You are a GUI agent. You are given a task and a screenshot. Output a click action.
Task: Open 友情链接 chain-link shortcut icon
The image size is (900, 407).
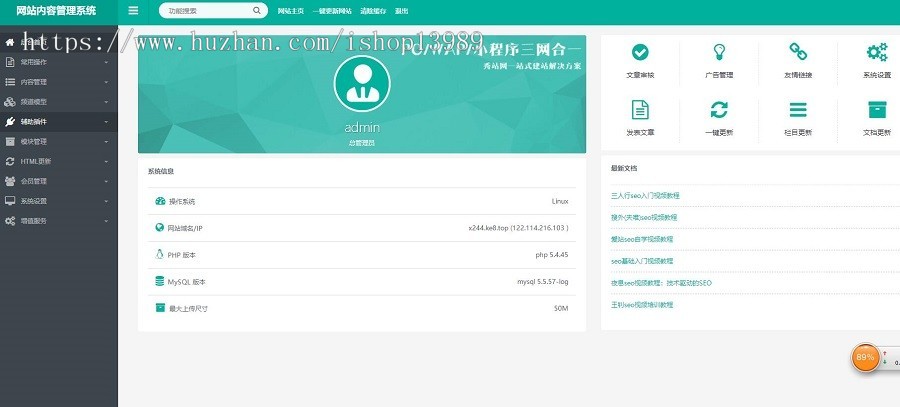pos(798,52)
